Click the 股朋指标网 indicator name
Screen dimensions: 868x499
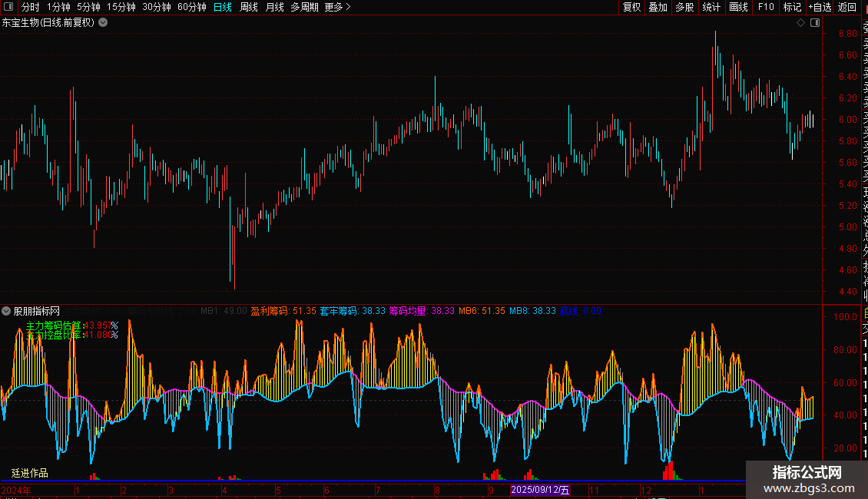(x=37, y=311)
